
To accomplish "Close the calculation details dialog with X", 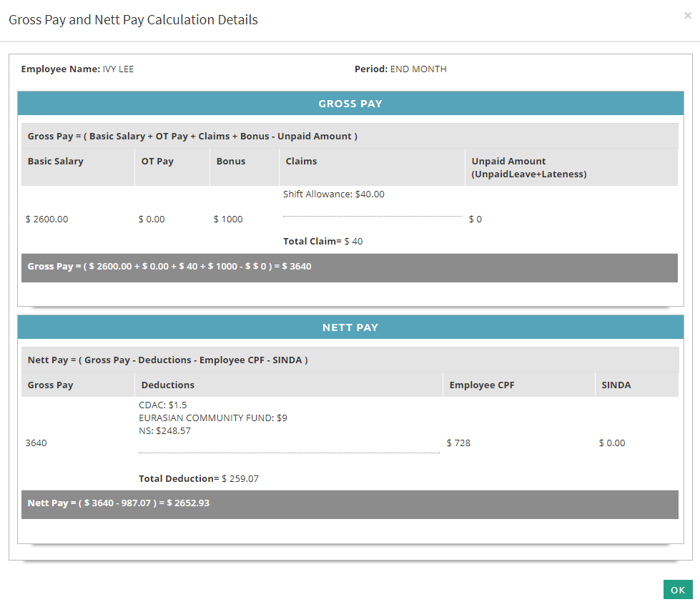I will (x=687, y=16).
